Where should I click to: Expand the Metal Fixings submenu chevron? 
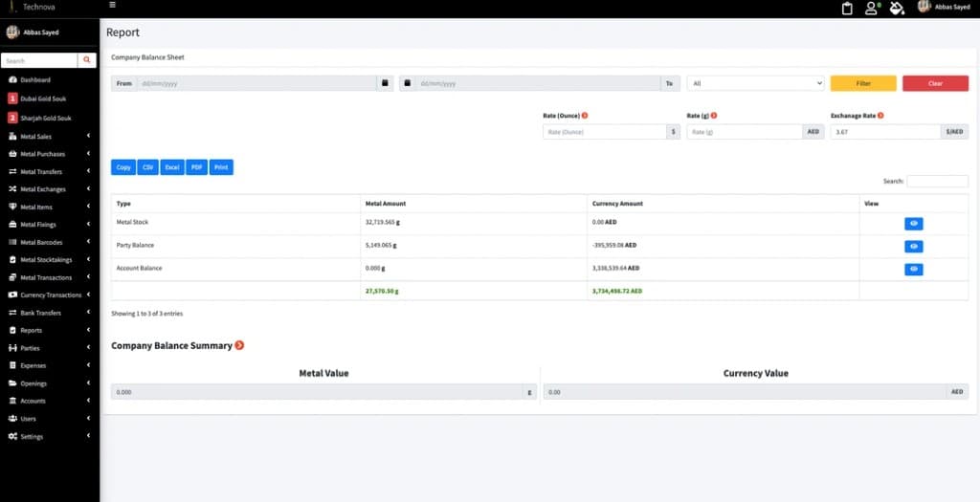[88, 224]
